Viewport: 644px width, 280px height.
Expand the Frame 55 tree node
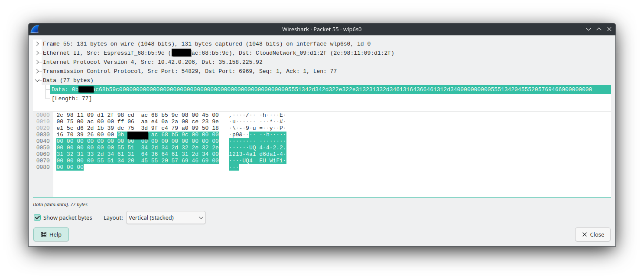coord(38,44)
